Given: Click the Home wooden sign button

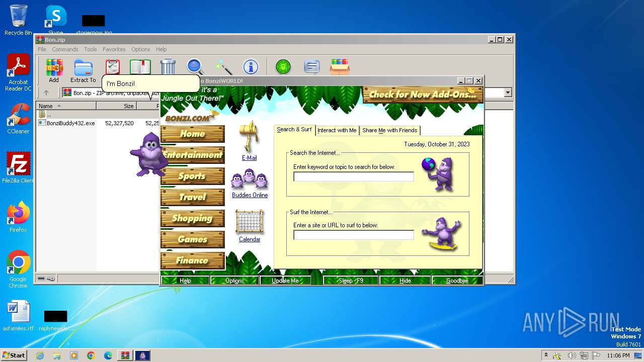Looking at the screenshot, I should click(x=193, y=134).
